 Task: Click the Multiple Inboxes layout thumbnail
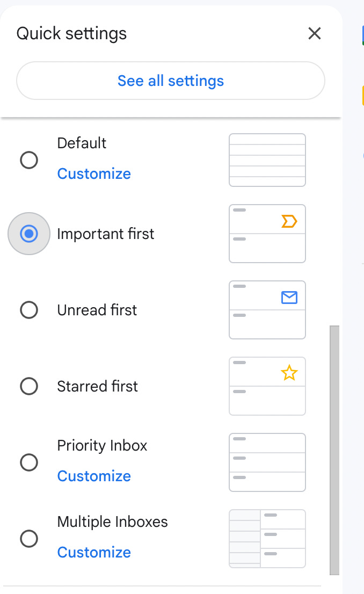(267, 539)
